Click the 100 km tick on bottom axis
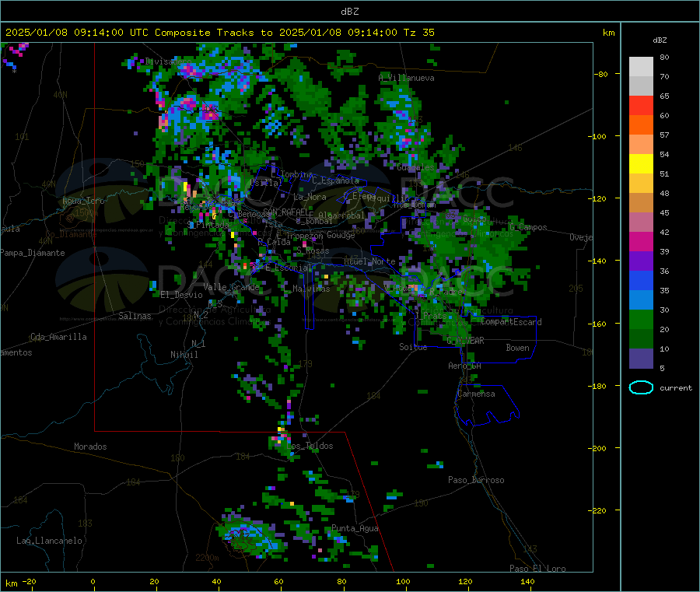This screenshot has height=592, width=700. point(403,582)
